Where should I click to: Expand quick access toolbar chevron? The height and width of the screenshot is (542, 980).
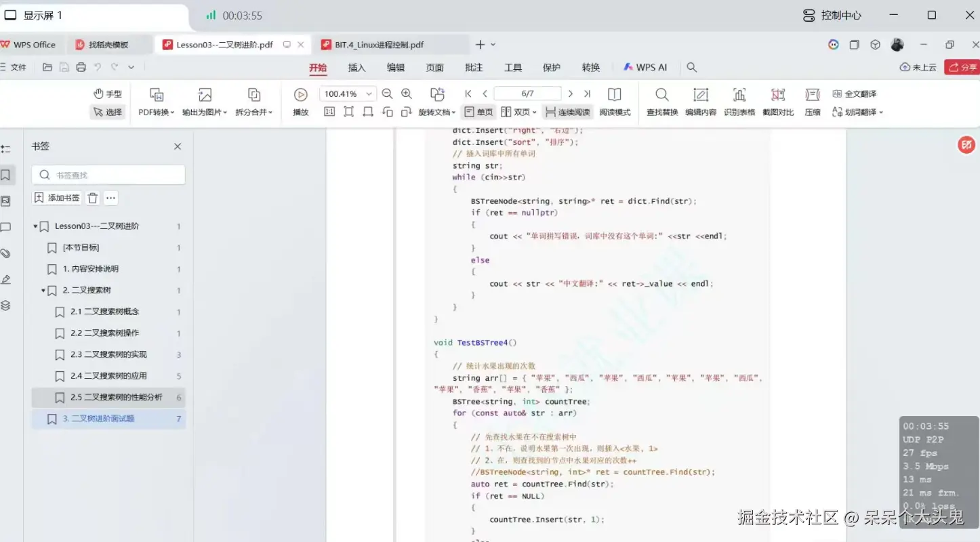(131, 68)
